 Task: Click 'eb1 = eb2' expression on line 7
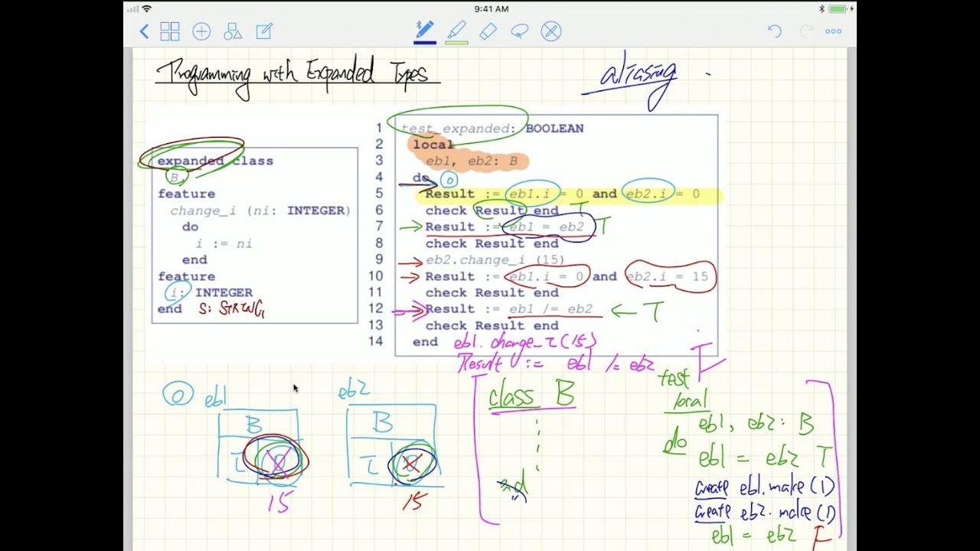pyautogui.click(x=546, y=227)
